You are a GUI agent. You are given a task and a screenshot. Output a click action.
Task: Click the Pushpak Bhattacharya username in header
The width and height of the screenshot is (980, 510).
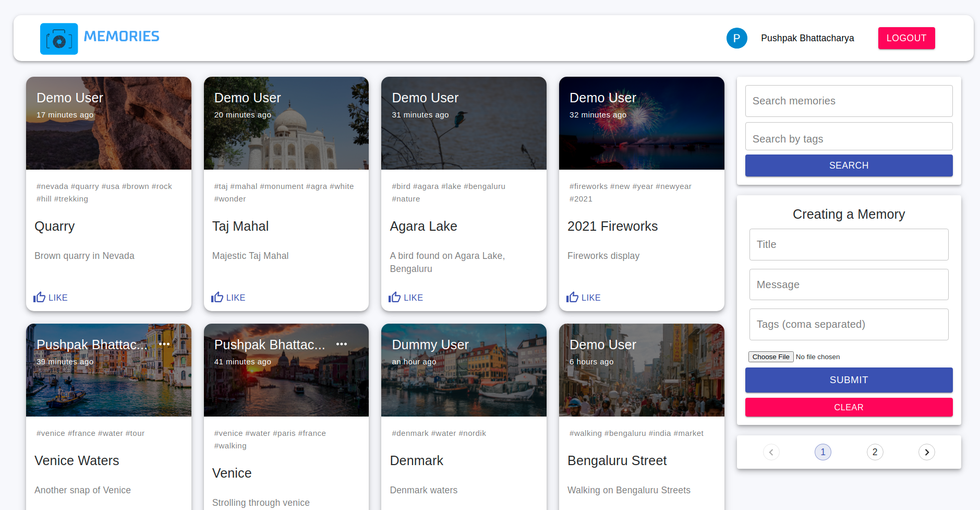[x=807, y=38]
